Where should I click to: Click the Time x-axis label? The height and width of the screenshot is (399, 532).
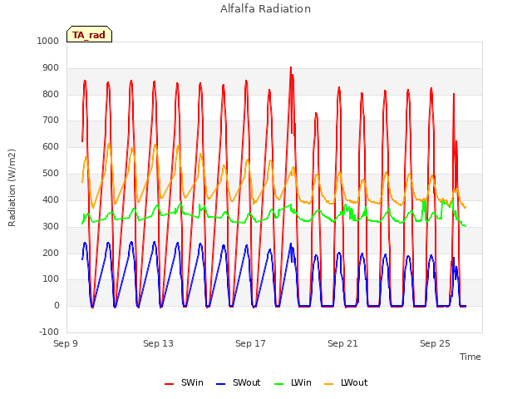pos(470,357)
